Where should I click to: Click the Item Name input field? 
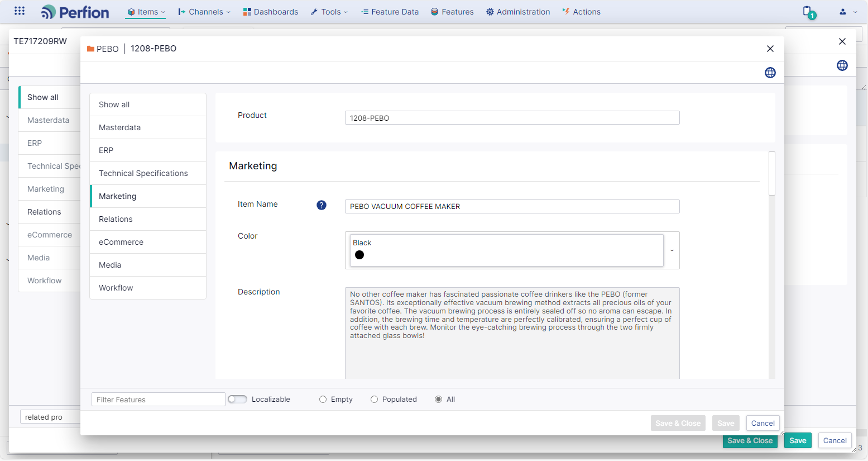point(512,206)
